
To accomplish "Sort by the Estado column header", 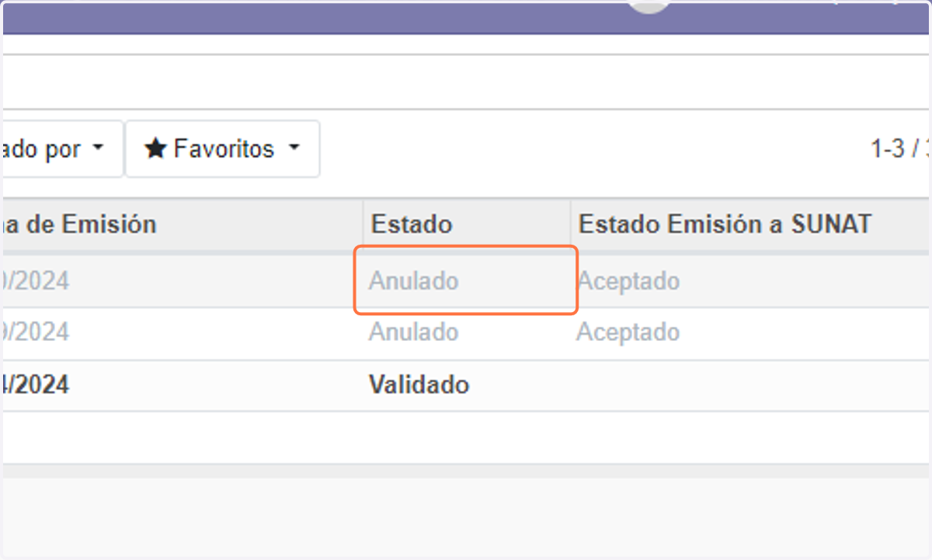I will tap(467, 224).
